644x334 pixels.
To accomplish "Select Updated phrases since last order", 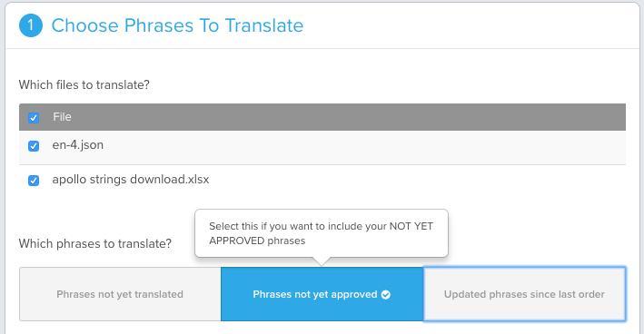I will [524, 294].
